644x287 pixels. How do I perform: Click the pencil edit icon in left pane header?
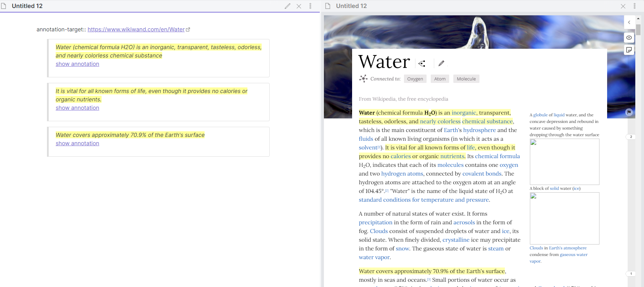pos(287,6)
